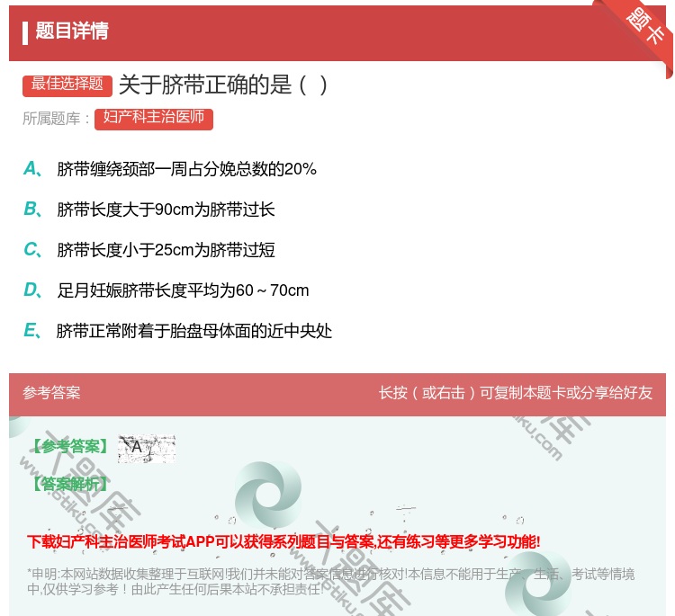675x616 pixels.
Task: Click the 最佳选择题 question type tag
Action: [67, 85]
